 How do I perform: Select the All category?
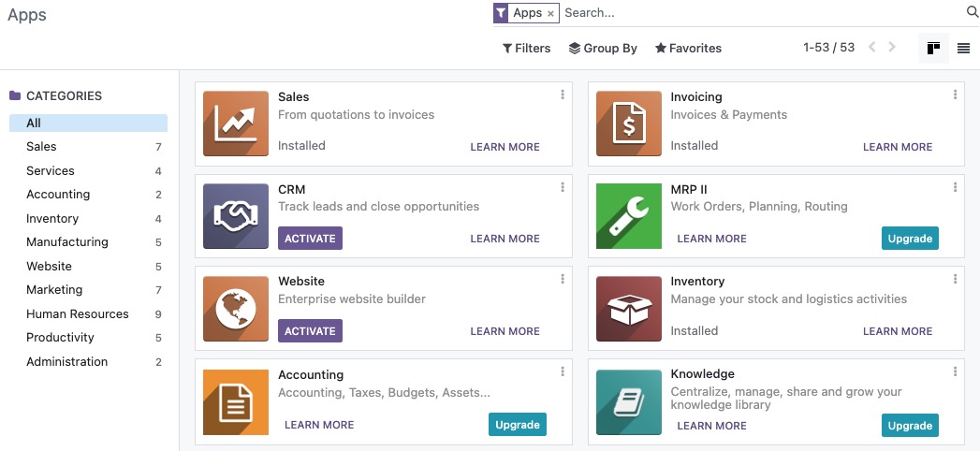pyautogui.click(x=88, y=124)
